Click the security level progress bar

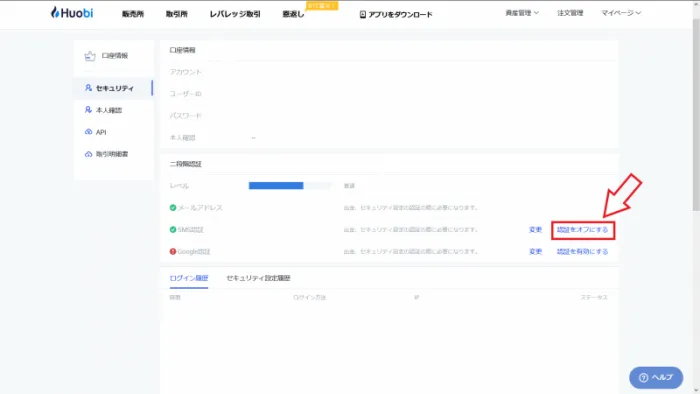pyautogui.click(x=290, y=186)
